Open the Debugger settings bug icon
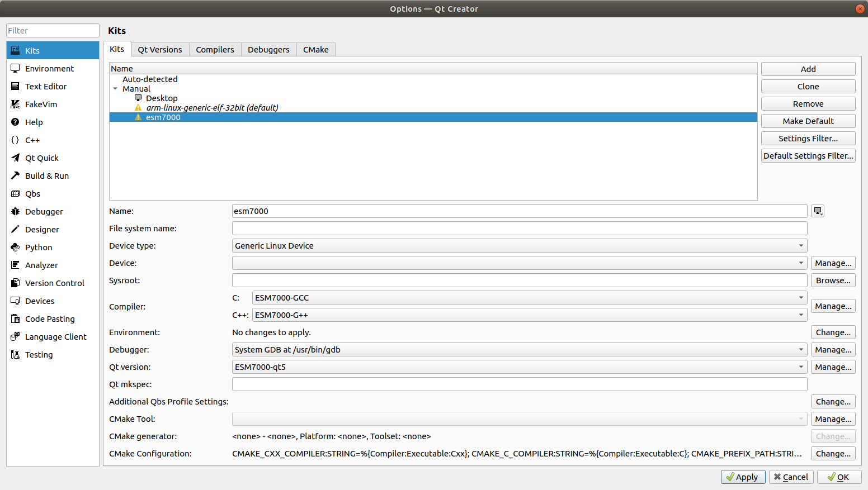This screenshot has width=868, height=490. [15, 212]
